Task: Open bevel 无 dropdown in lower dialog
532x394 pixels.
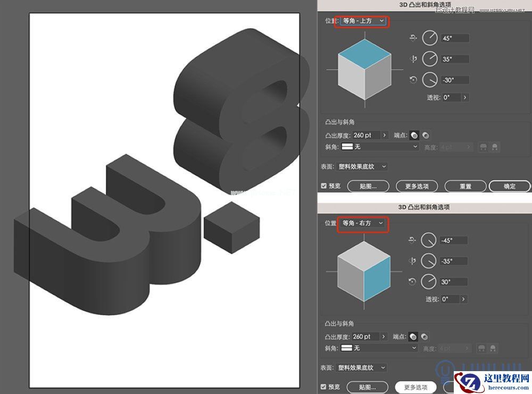Action: 379,348
